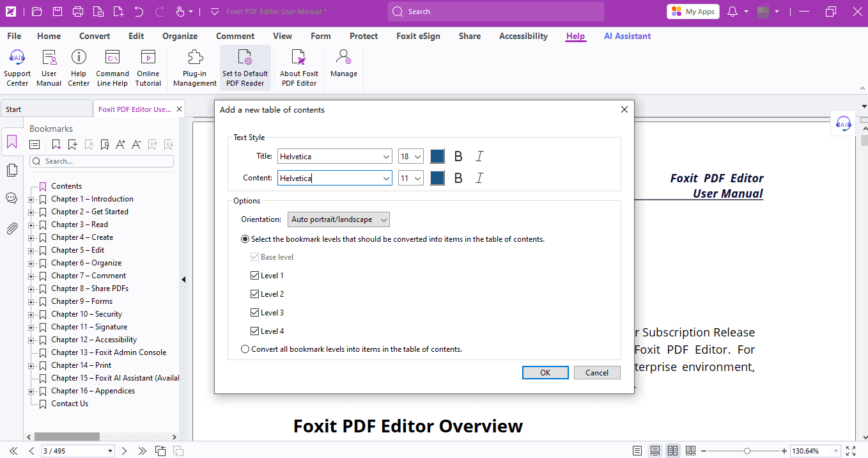This screenshot has height=458, width=868.
Task: Open the Convert ribbon tab
Action: (x=95, y=36)
